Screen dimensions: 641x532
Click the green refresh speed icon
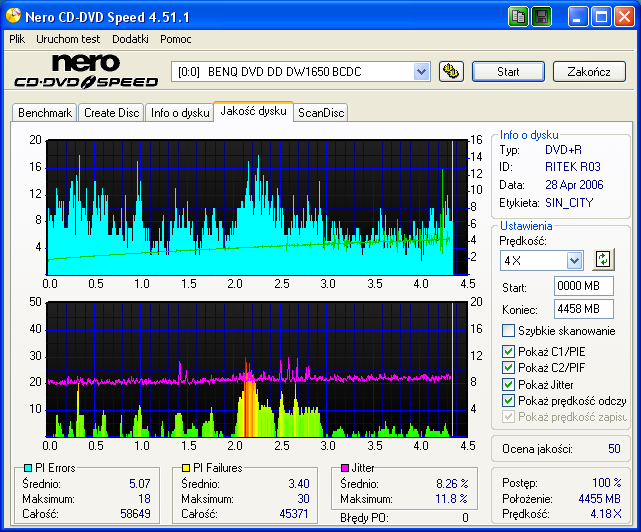[603, 260]
